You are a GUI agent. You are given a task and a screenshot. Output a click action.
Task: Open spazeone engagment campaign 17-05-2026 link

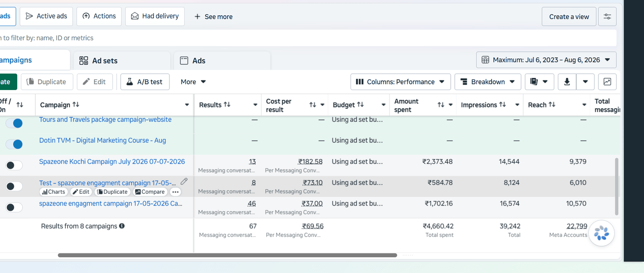(x=111, y=203)
